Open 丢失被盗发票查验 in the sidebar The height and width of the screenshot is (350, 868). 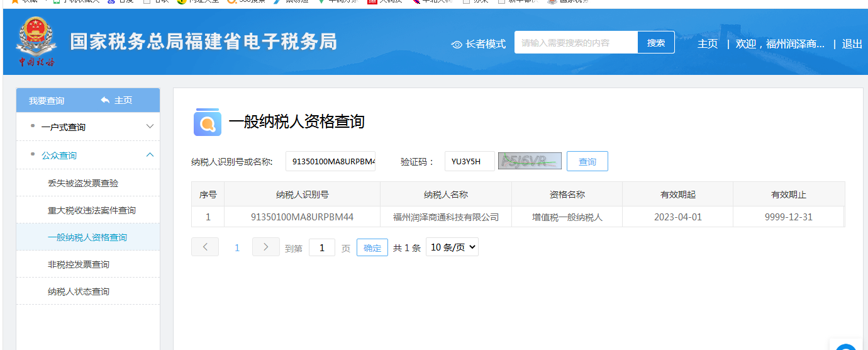tap(83, 183)
